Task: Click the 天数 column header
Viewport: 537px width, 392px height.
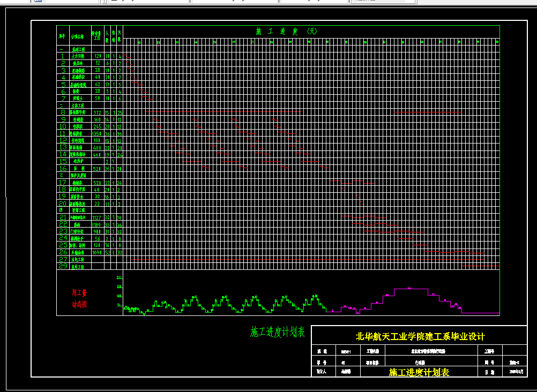Action: [x=120, y=36]
